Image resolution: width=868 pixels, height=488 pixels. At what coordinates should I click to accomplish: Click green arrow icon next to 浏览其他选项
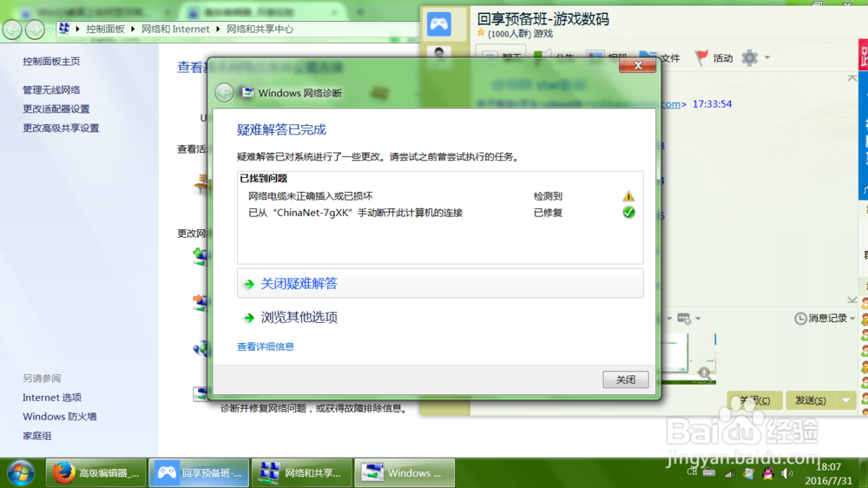(x=249, y=318)
